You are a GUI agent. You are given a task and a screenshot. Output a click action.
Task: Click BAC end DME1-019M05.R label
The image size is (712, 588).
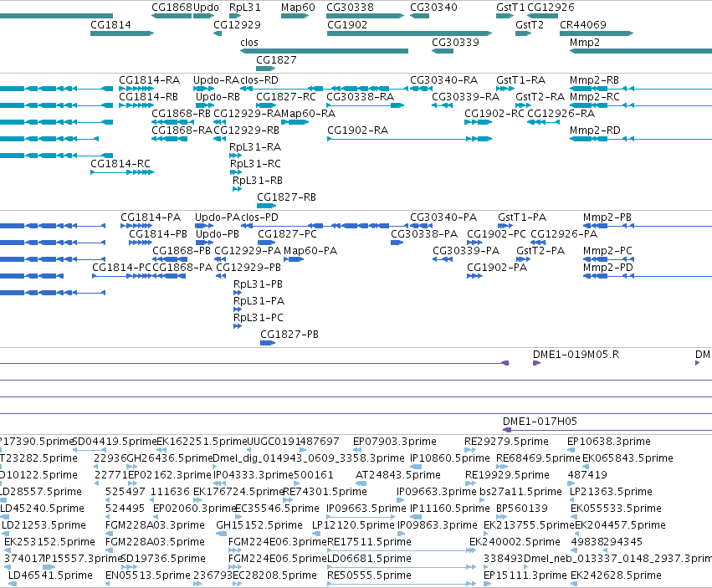576,355
